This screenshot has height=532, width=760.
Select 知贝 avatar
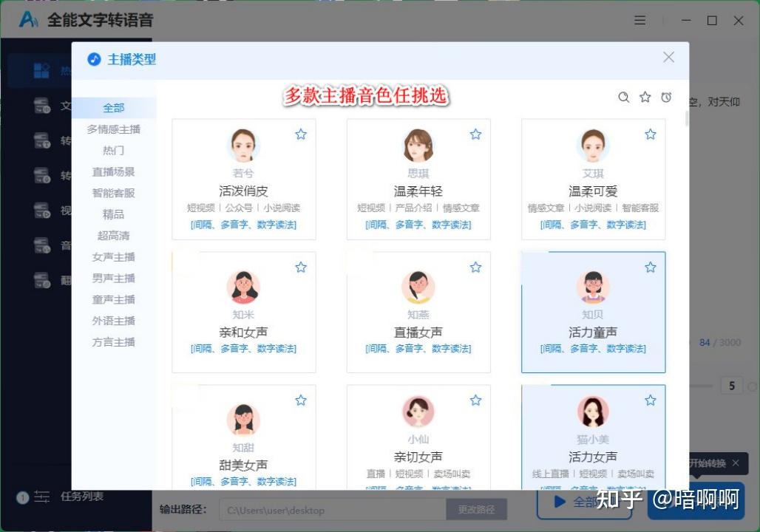click(x=593, y=287)
